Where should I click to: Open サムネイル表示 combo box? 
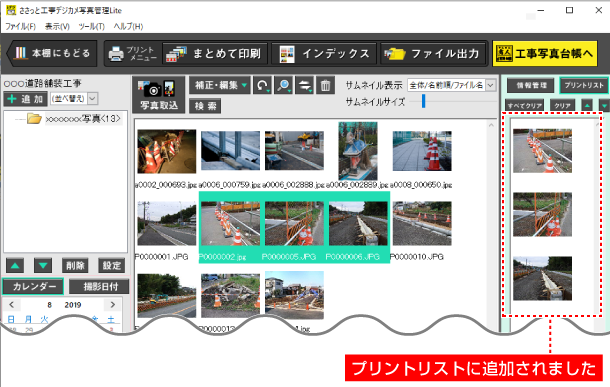pos(452,85)
